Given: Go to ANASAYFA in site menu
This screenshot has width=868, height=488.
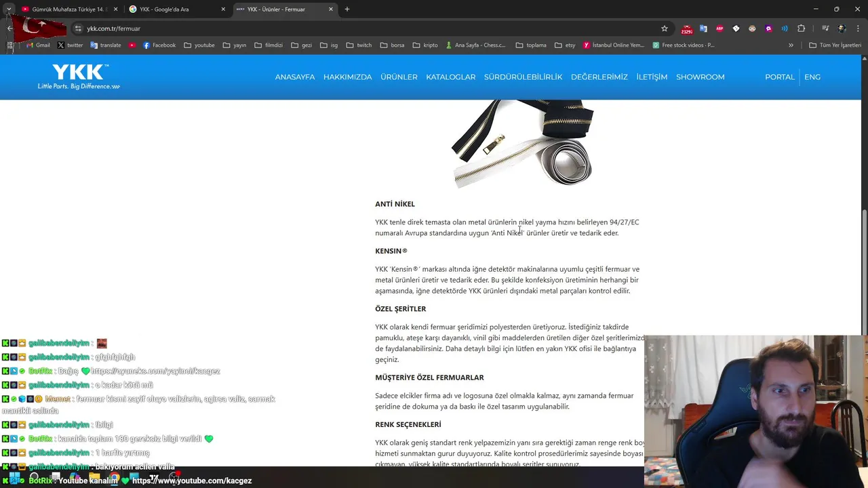Looking at the screenshot, I should pyautogui.click(x=295, y=77).
